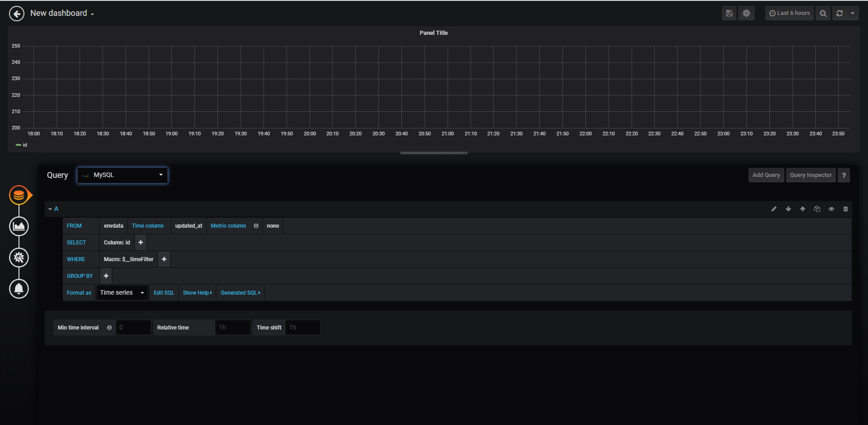Open the Alert bell sidebar icon
868x425 pixels.
(x=19, y=289)
